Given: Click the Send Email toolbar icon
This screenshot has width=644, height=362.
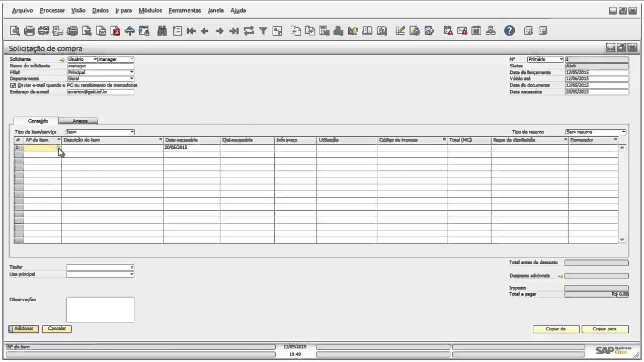Looking at the screenshot, I should coord(43,31).
